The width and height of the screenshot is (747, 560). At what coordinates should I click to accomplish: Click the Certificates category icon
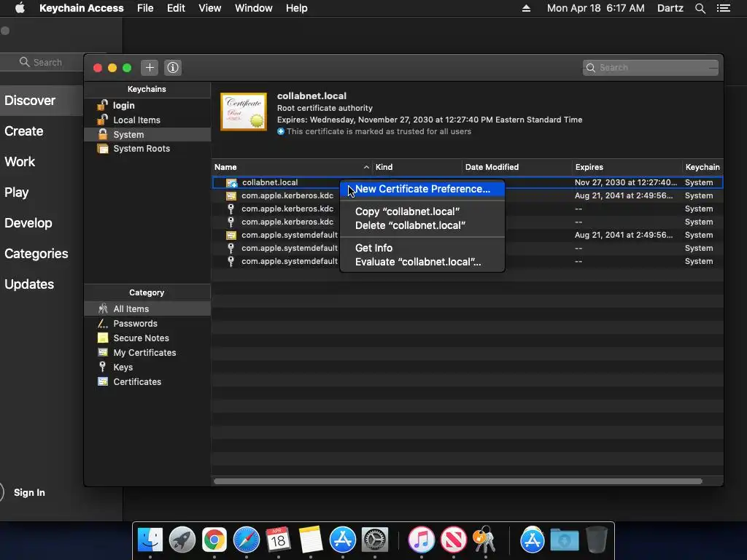102,381
